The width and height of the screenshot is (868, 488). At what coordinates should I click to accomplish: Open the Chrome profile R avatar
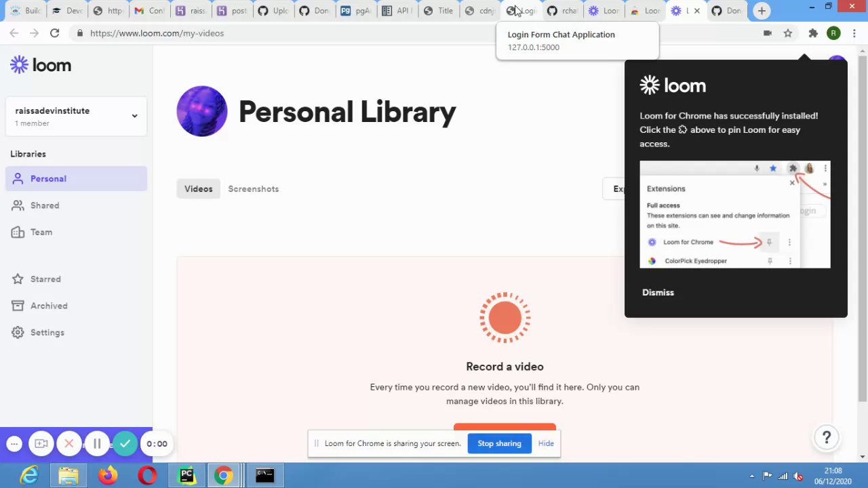833,33
